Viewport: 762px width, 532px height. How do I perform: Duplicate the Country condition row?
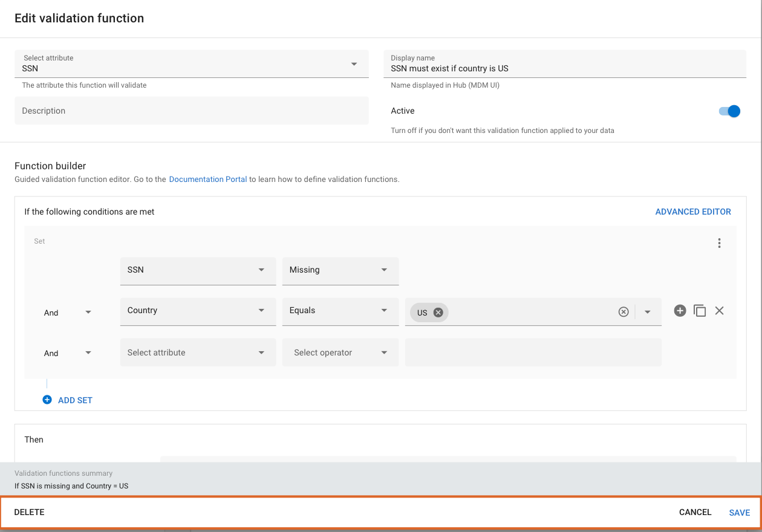(700, 311)
